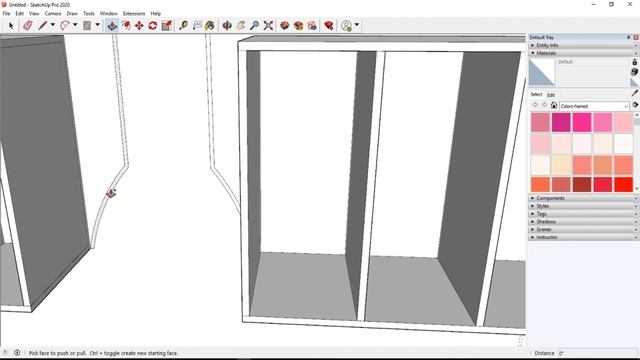The height and width of the screenshot is (360, 640).
Task: Click the Zoom Extents tool
Action: pos(268,26)
